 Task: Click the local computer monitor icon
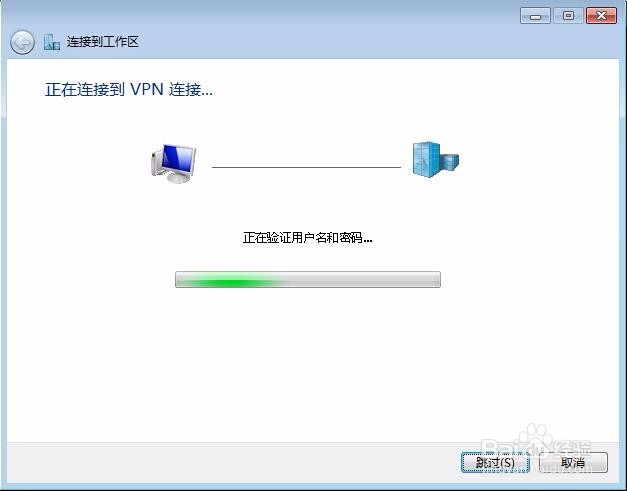(174, 164)
